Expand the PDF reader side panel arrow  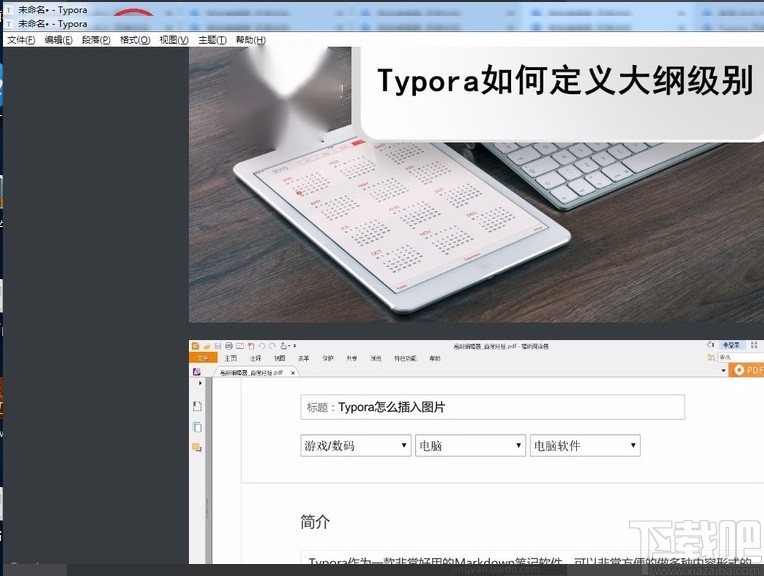click(200, 384)
